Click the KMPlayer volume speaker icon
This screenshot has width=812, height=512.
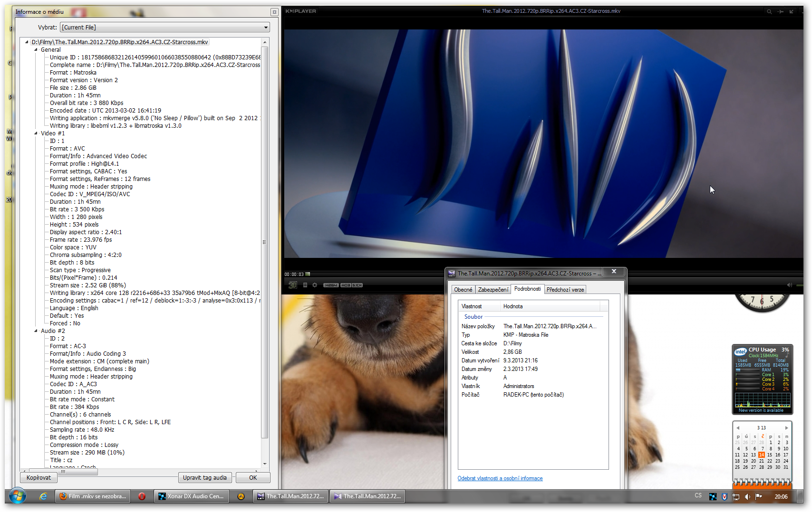pyautogui.click(x=789, y=285)
